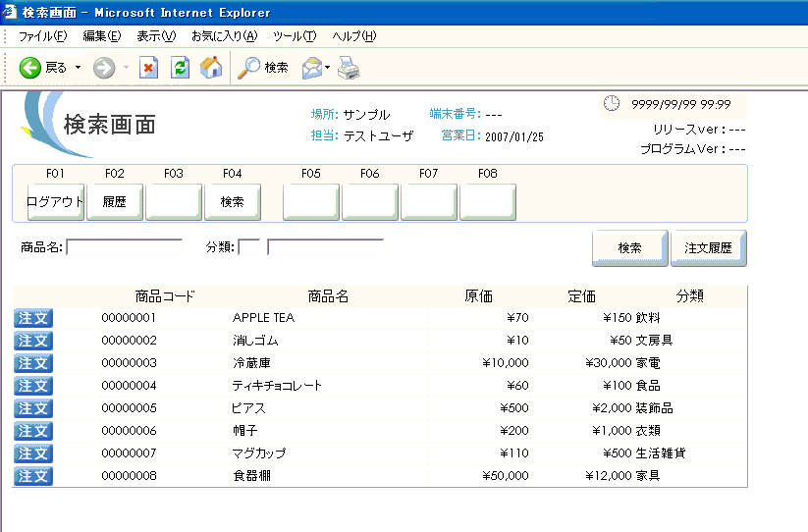808x532 pixels.
Task: Open the ファイル(F) menu
Action: (43, 36)
